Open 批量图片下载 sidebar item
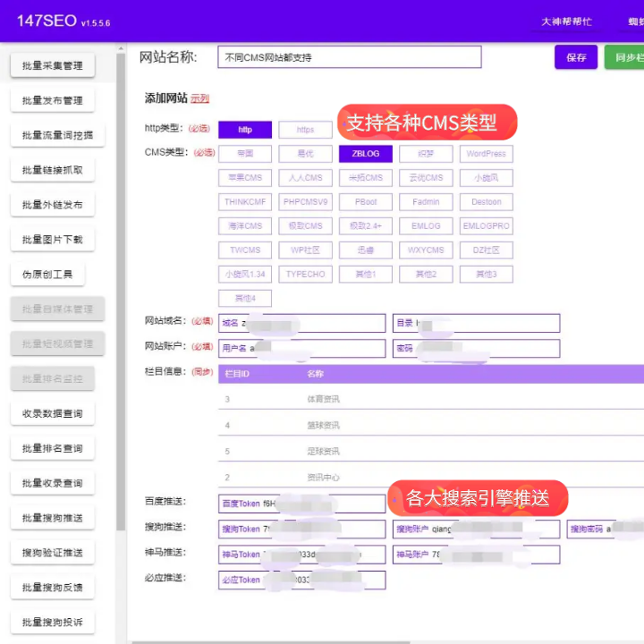644x644 pixels. tap(53, 239)
